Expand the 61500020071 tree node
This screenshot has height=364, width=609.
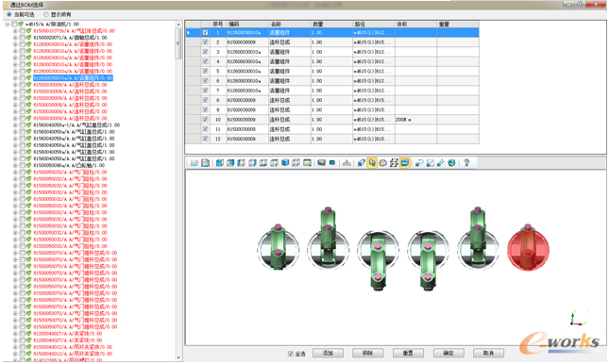click(15, 38)
